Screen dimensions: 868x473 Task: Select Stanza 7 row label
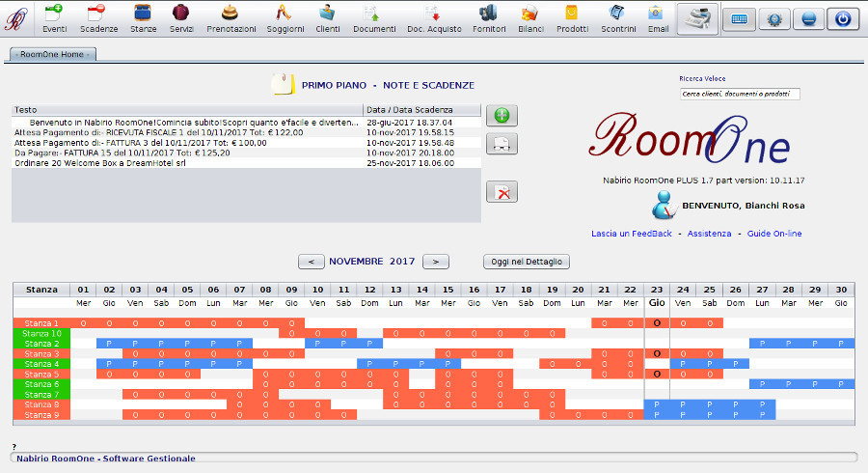click(41, 395)
